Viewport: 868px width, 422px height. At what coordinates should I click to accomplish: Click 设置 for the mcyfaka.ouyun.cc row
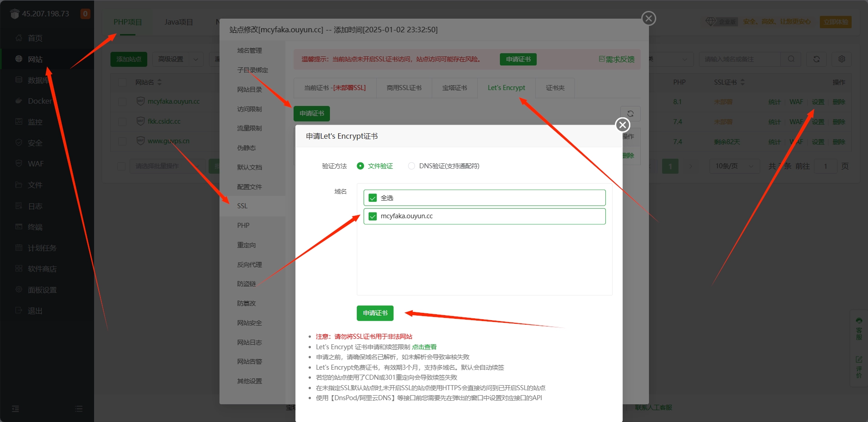click(x=818, y=102)
